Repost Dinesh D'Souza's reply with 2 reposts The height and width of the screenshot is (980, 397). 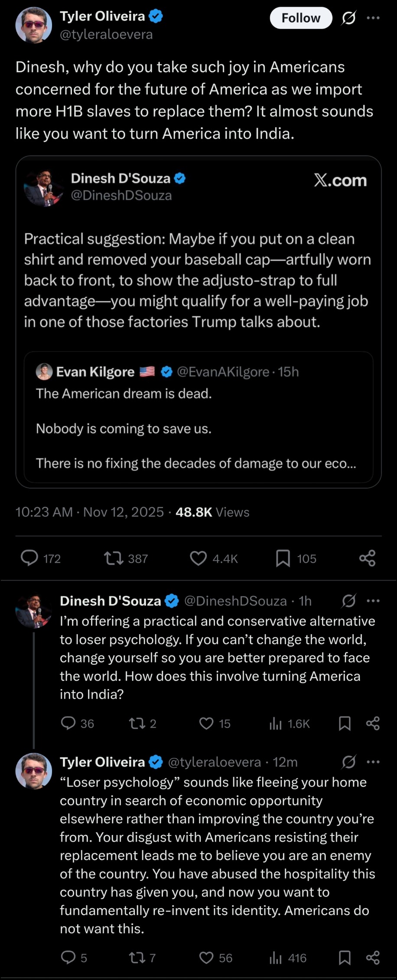click(137, 723)
